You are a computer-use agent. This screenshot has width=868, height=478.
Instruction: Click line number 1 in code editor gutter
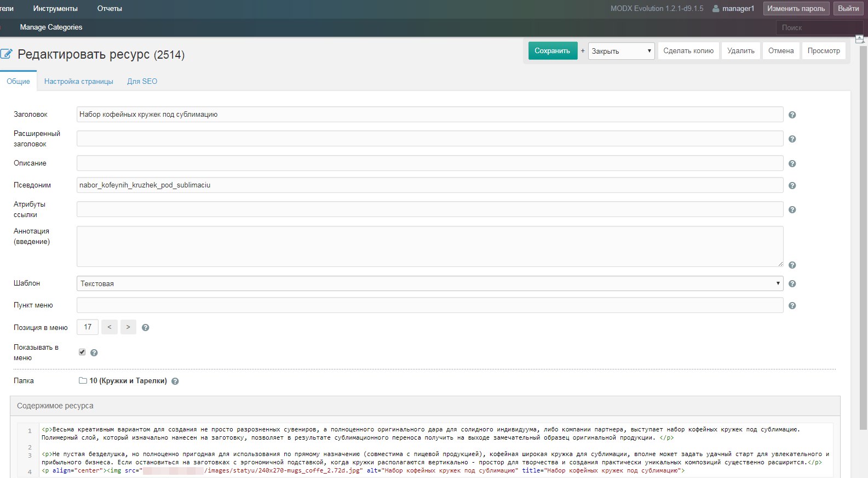tap(30, 431)
